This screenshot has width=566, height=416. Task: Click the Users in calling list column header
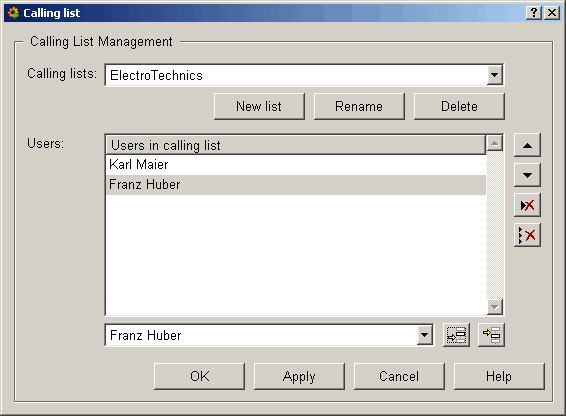[296, 145]
